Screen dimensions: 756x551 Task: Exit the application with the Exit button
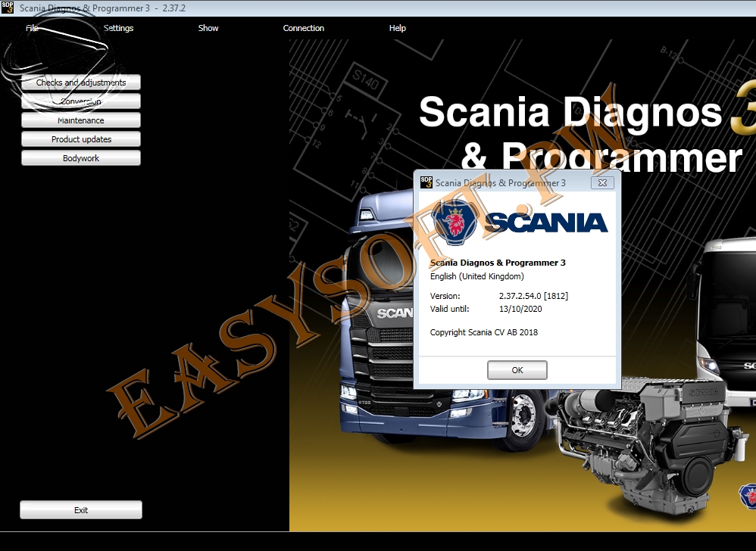(81, 509)
